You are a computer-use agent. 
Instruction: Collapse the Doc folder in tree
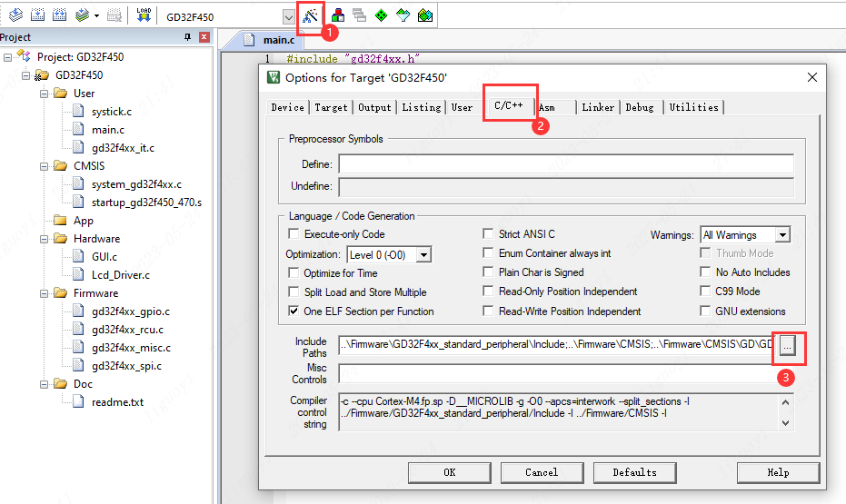[x=45, y=384]
